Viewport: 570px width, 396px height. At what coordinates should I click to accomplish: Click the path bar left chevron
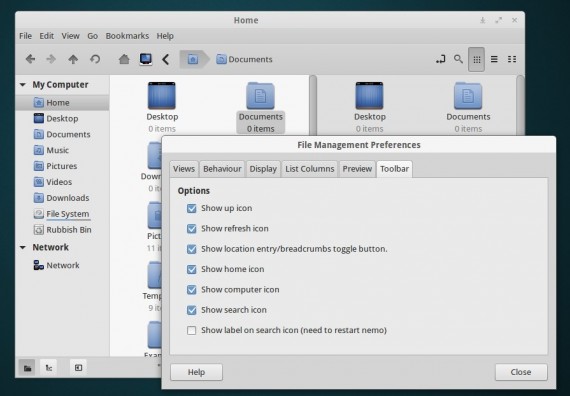click(x=166, y=59)
